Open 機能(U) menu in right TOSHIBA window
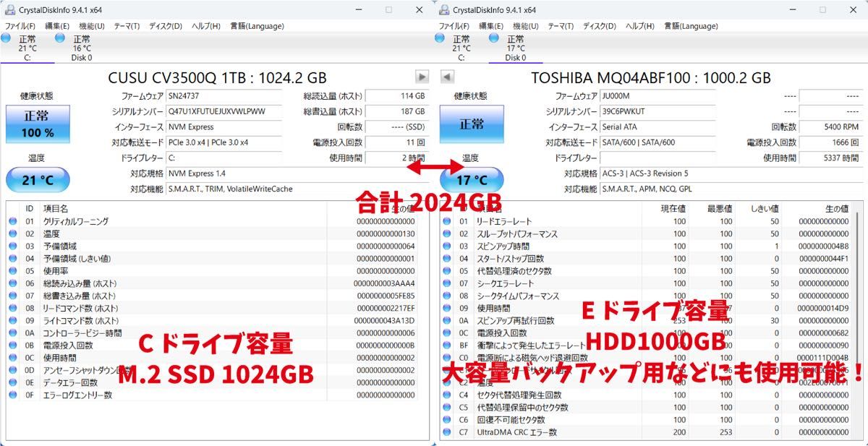Viewport: 868px width, 446px height. tap(526, 26)
